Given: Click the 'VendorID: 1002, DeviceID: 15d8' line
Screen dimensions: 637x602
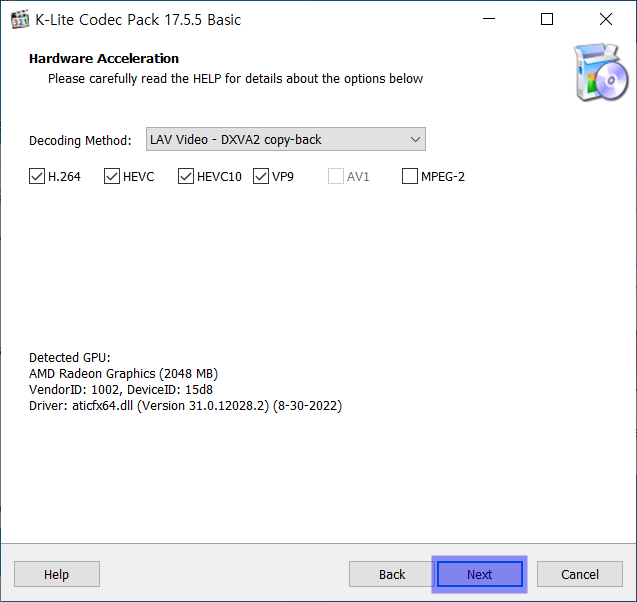Looking at the screenshot, I should (121, 390).
